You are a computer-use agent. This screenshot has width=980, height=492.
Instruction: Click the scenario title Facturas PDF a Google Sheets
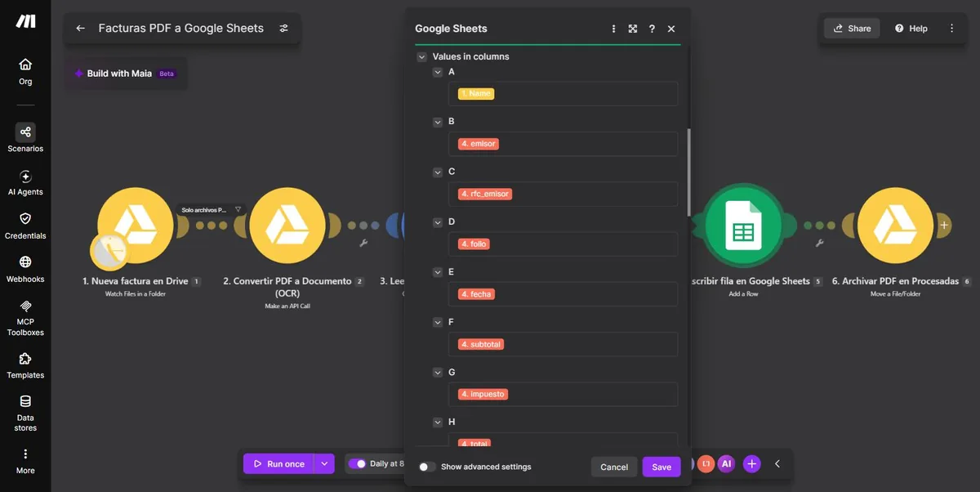pyautogui.click(x=181, y=28)
